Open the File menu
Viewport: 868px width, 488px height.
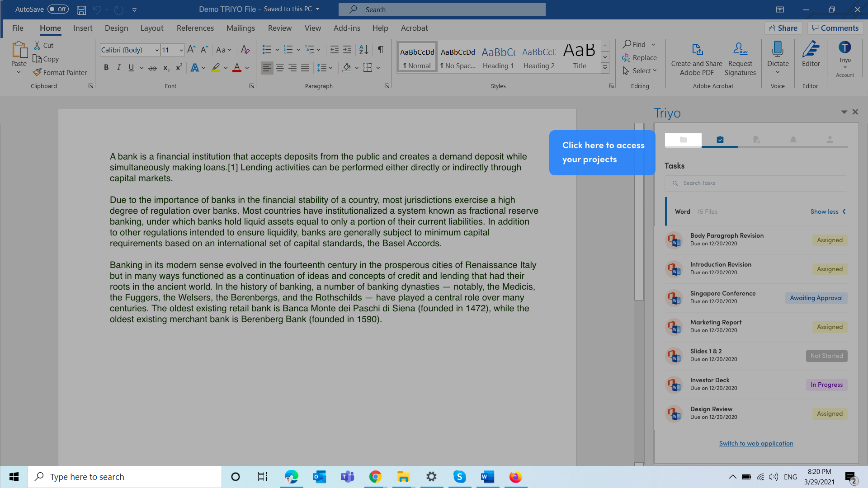(18, 28)
